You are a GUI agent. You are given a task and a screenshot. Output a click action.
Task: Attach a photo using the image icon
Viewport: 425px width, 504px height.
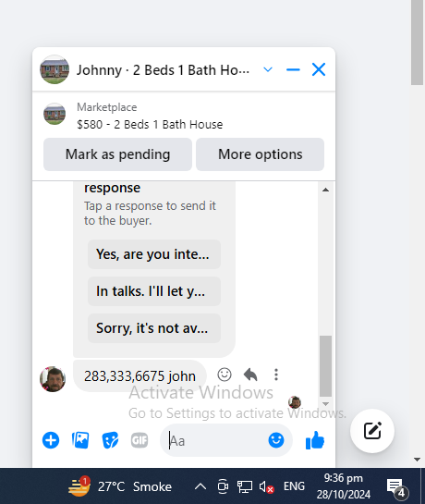click(80, 440)
